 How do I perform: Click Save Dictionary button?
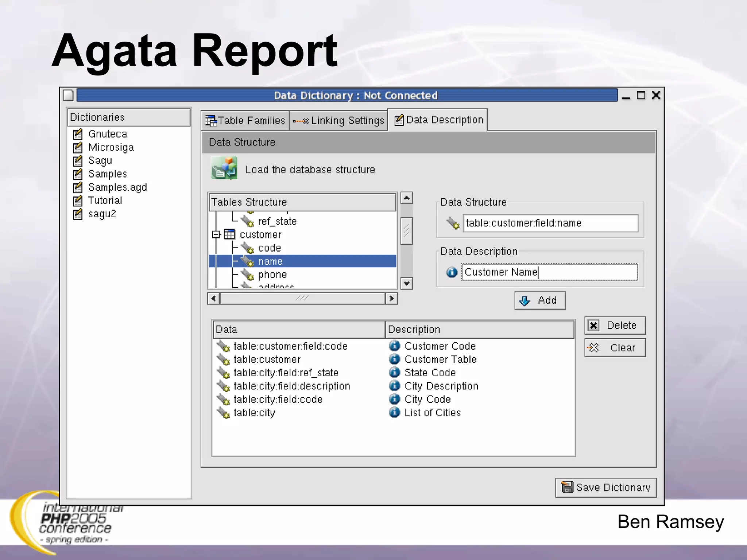click(606, 487)
